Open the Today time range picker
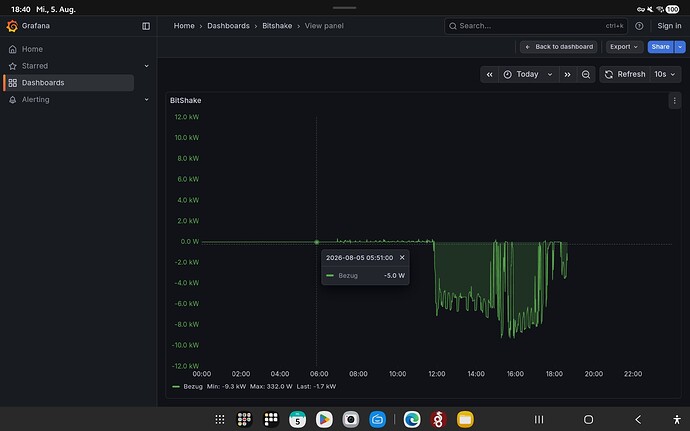The width and height of the screenshot is (690, 431). click(x=528, y=74)
